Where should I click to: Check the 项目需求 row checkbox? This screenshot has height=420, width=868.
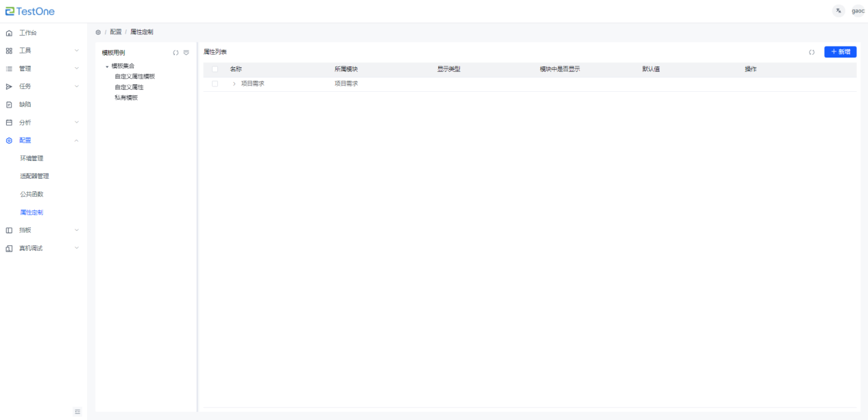click(x=215, y=84)
